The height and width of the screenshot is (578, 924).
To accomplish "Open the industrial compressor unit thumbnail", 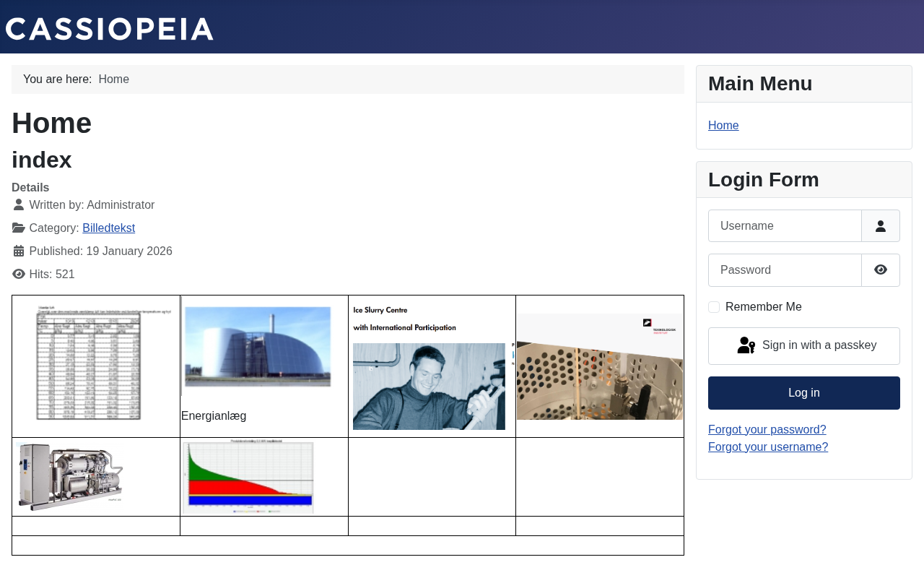I will (71, 477).
